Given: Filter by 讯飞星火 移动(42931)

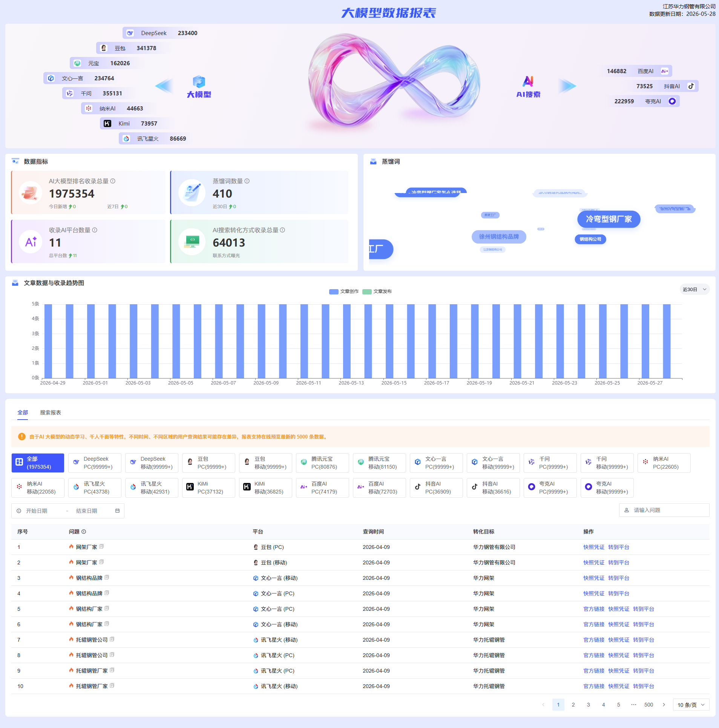Looking at the screenshot, I should (x=152, y=488).
